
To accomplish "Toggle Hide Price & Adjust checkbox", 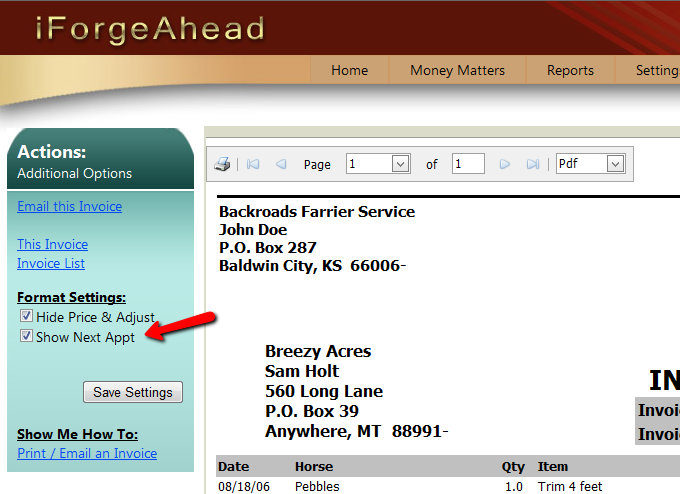I will coord(26,316).
